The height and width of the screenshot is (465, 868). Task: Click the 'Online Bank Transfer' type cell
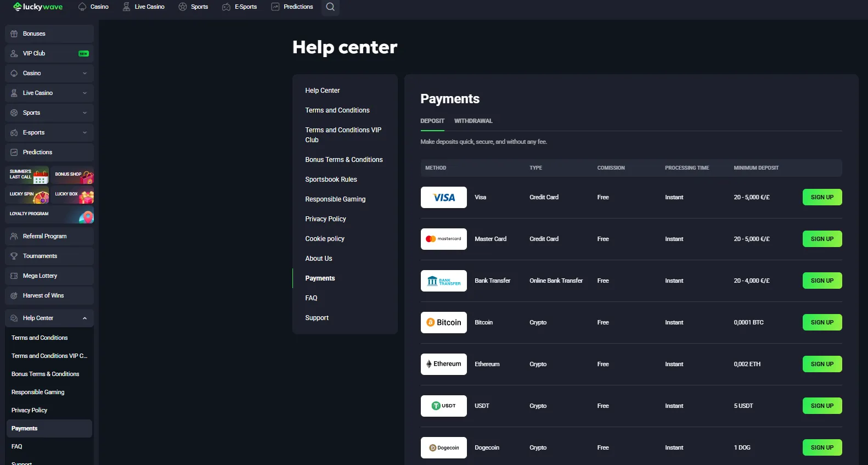556,281
